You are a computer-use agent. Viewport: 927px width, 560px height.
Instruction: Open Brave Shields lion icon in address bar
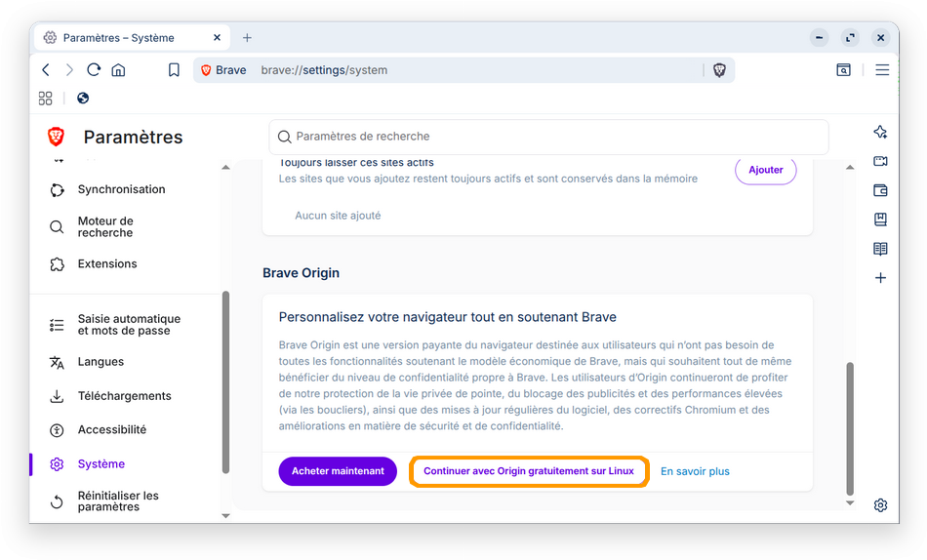[719, 70]
